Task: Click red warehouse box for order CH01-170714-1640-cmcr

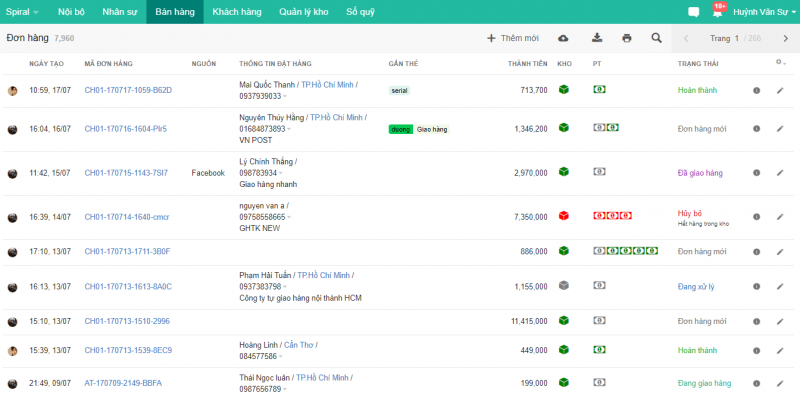Action: 564,216
